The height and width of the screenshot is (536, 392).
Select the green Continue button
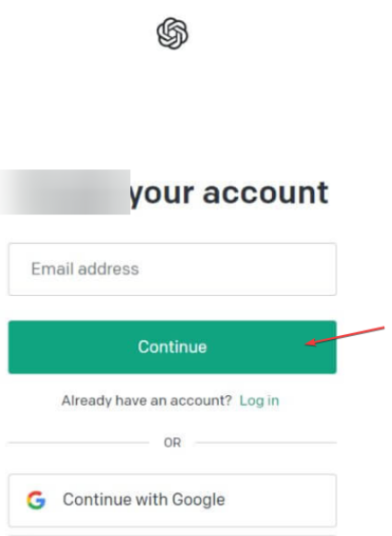tap(172, 347)
